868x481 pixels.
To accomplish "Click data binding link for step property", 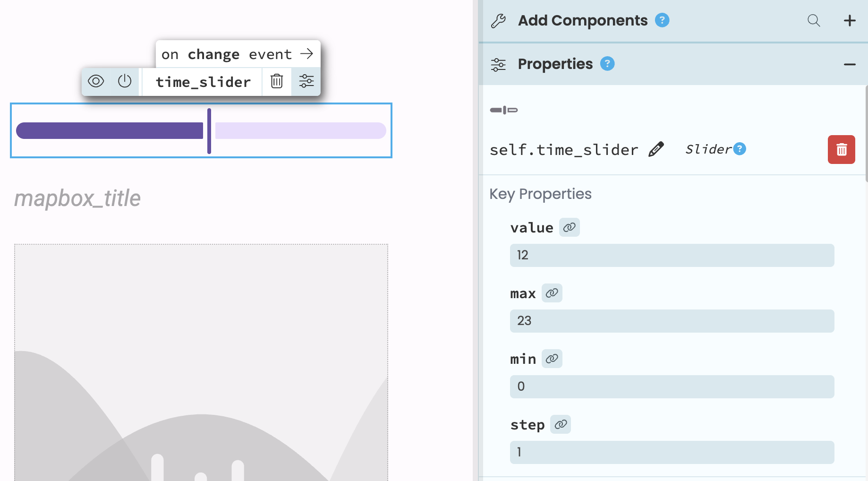I will 561,424.
